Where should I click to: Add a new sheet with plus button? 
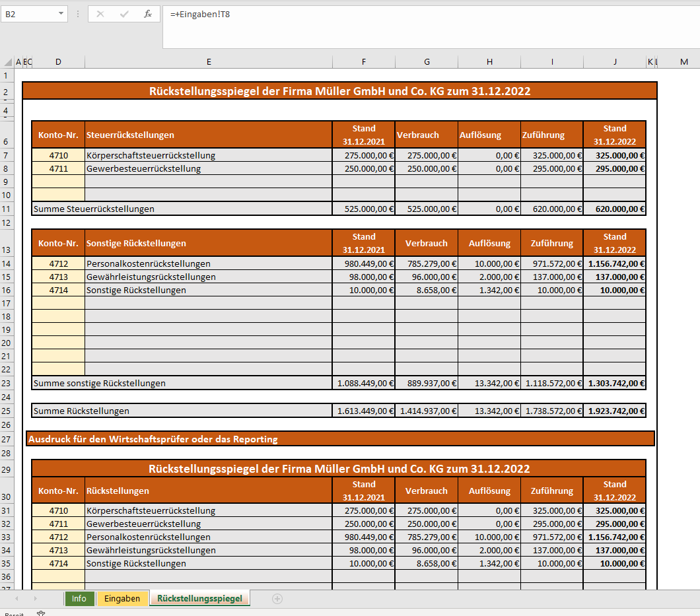tap(277, 599)
